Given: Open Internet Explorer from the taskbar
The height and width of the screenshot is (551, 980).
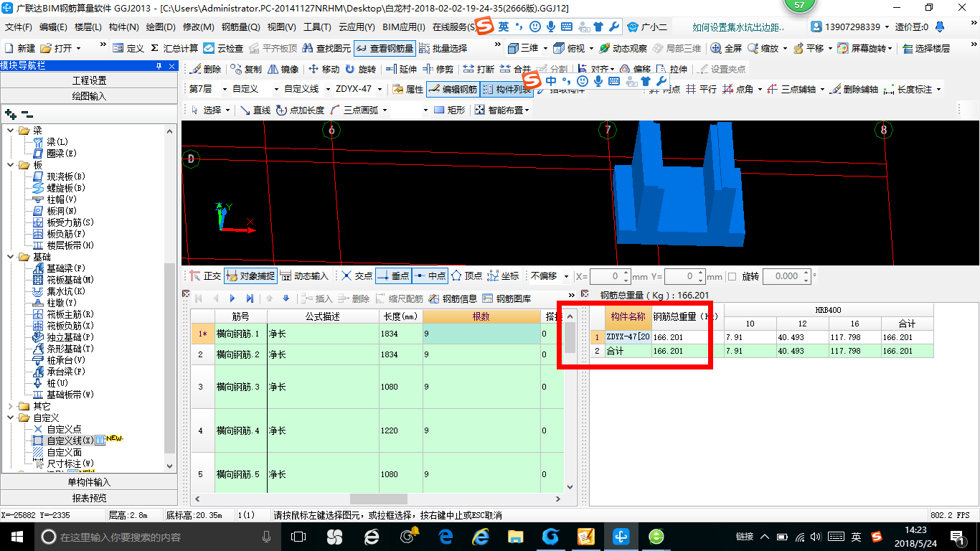Looking at the screenshot, I should pos(481,536).
